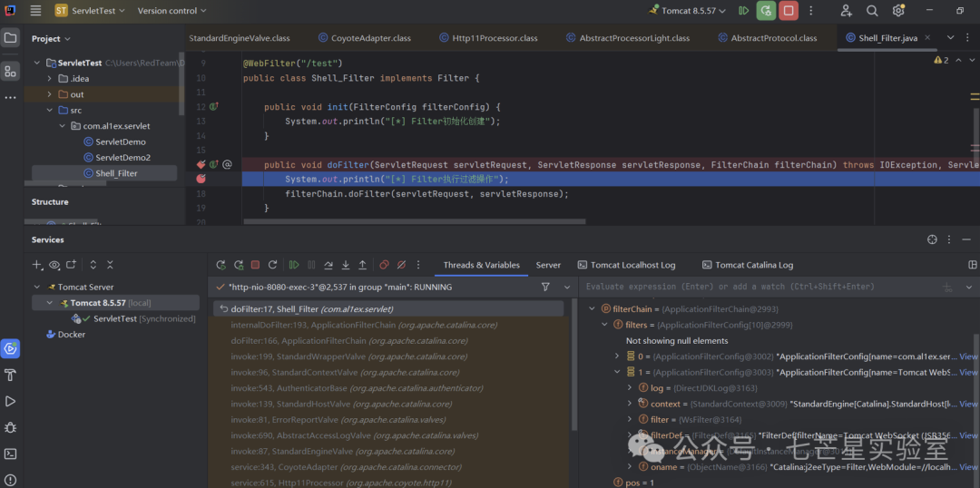Screen dimensions: 980x488
Task: Click the Evaluate expression field
Action: 758,287
